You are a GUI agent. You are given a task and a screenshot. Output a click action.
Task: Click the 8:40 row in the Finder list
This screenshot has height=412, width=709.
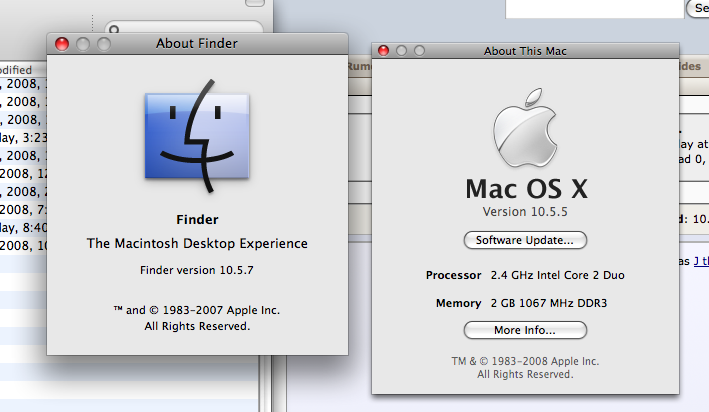[x=24, y=227]
